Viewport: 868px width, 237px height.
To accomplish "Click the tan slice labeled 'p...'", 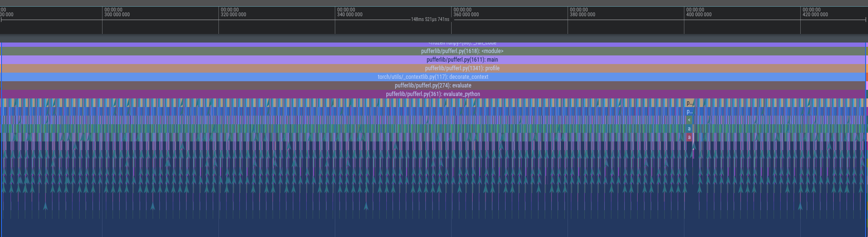I will [689, 103].
